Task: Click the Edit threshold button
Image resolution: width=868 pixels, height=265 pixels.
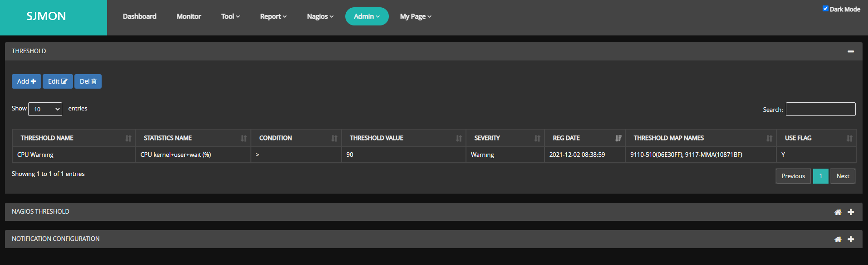Action: click(x=58, y=81)
